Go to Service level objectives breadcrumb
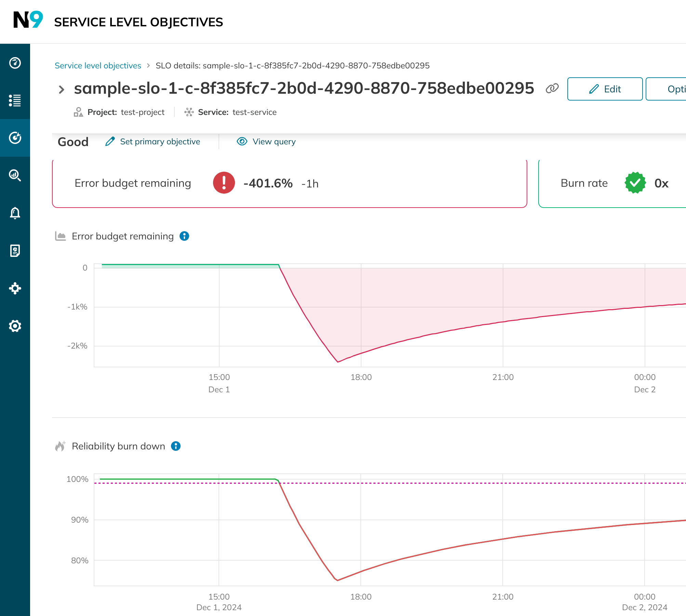The width and height of the screenshot is (686, 616). coord(98,65)
